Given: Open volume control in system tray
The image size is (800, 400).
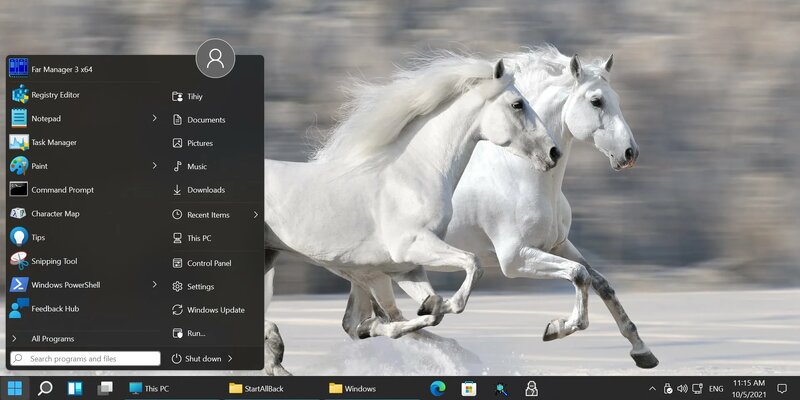Looking at the screenshot, I should [x=682, y=389].
